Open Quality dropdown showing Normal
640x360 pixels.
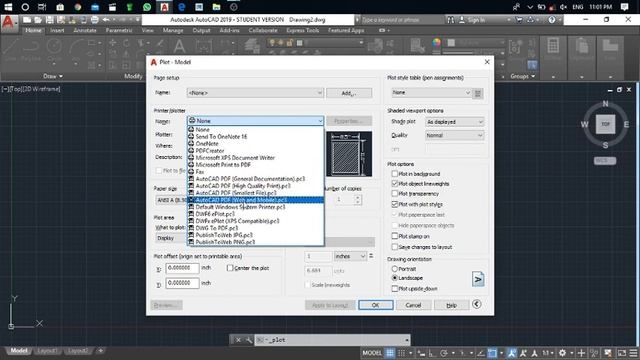(x=454, y=136)
